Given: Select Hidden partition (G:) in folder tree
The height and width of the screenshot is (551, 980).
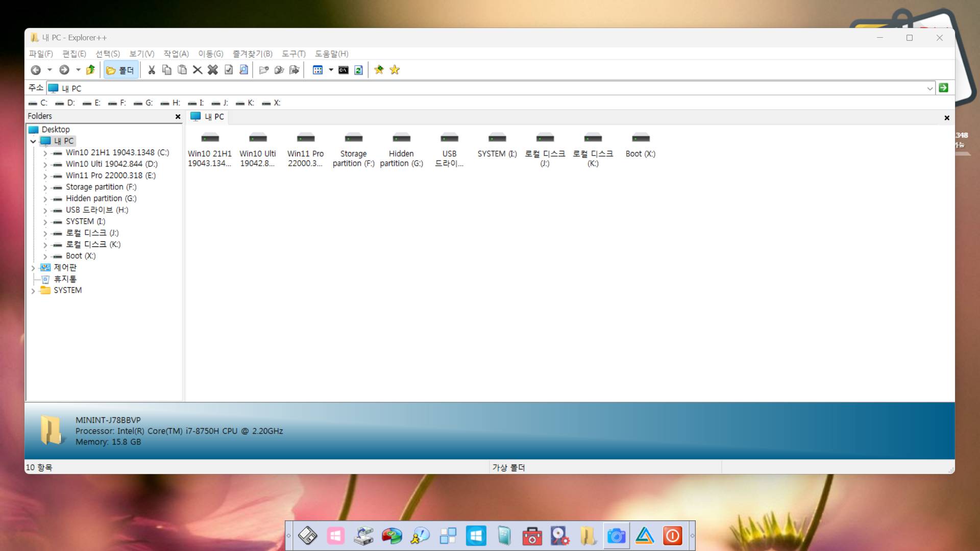Looking at the screenshot, I should (101, 198).
